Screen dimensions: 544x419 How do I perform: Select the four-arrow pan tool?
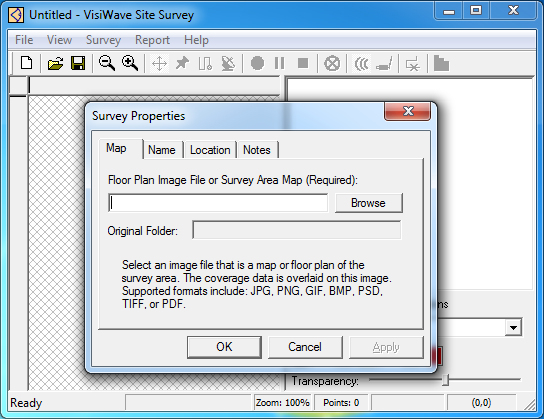[x=159, y=63]
